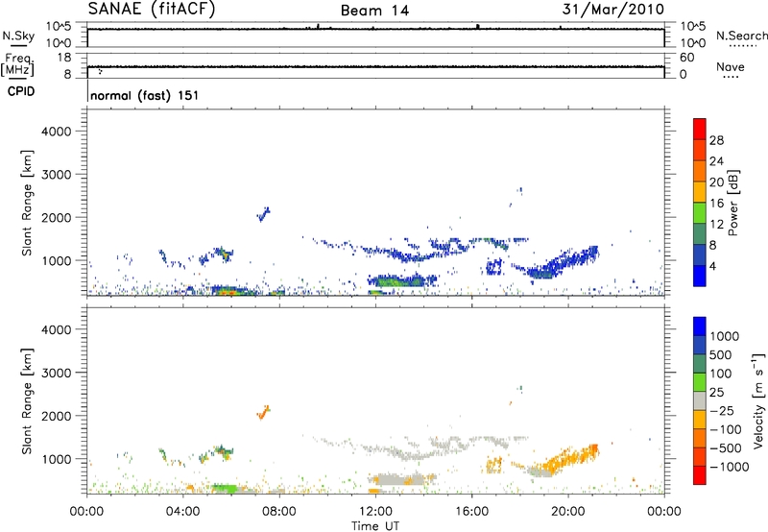
Task: Pick the yellow Power segment between 16 and 20
Action: tap(700, 192)
